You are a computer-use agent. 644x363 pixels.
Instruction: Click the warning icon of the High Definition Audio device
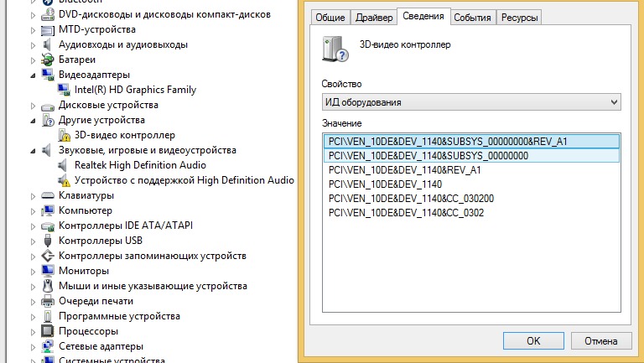[64, 180]
